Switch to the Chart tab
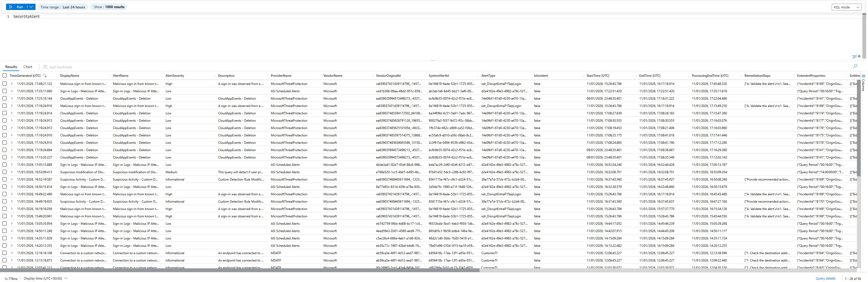Viewport: 868px width, 282px height. click(28, 67)
